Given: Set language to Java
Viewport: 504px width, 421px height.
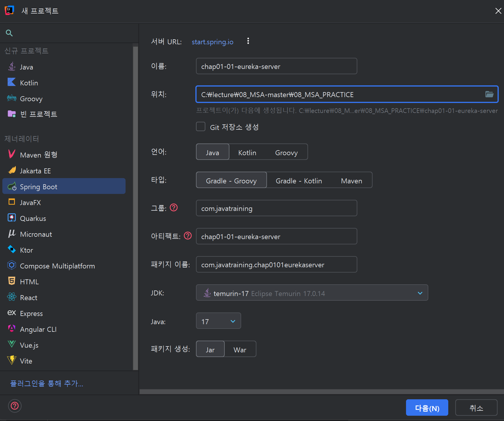Looking at the screenshot, I should (213, 152).
